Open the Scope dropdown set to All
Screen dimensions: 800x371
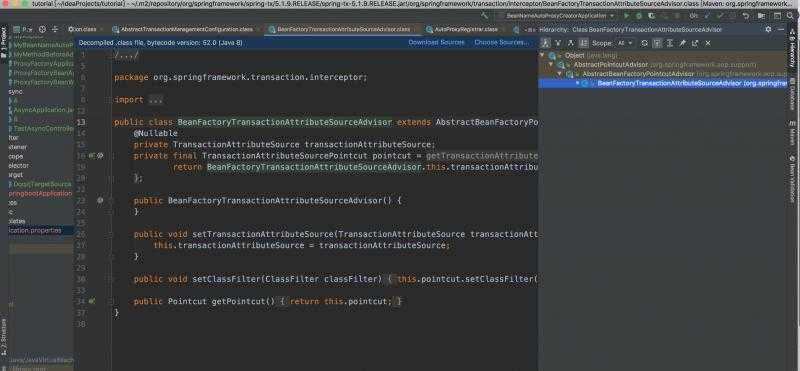pos(625,43)
